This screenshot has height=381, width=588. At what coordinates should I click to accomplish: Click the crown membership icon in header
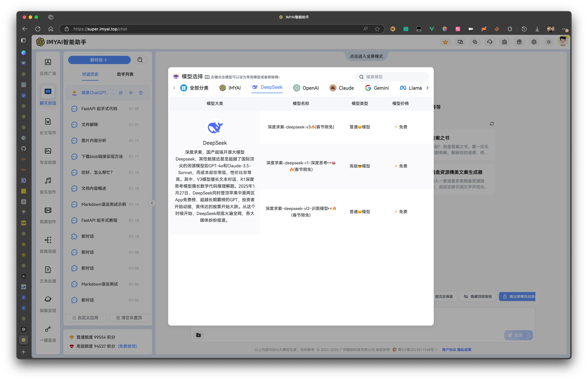click(x=445, y=42)
